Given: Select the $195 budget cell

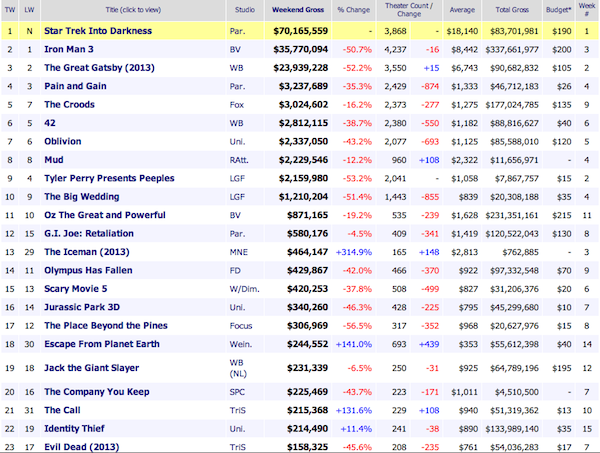Looking at the screenshot, I should pos(562,368).
